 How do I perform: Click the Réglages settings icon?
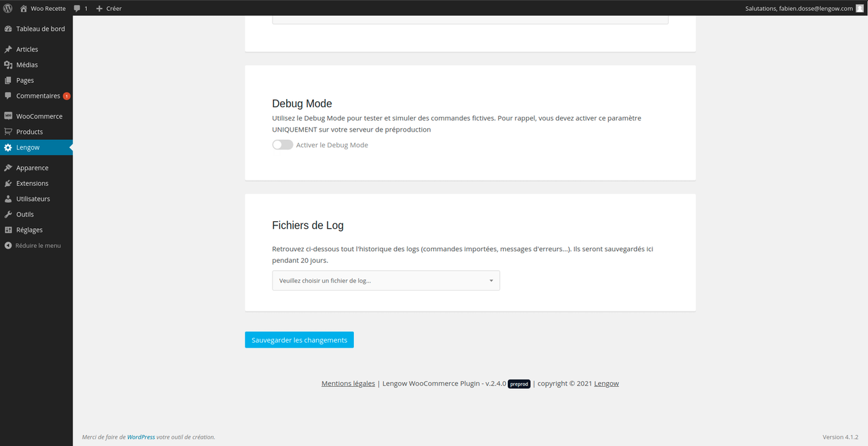[8, 231]
